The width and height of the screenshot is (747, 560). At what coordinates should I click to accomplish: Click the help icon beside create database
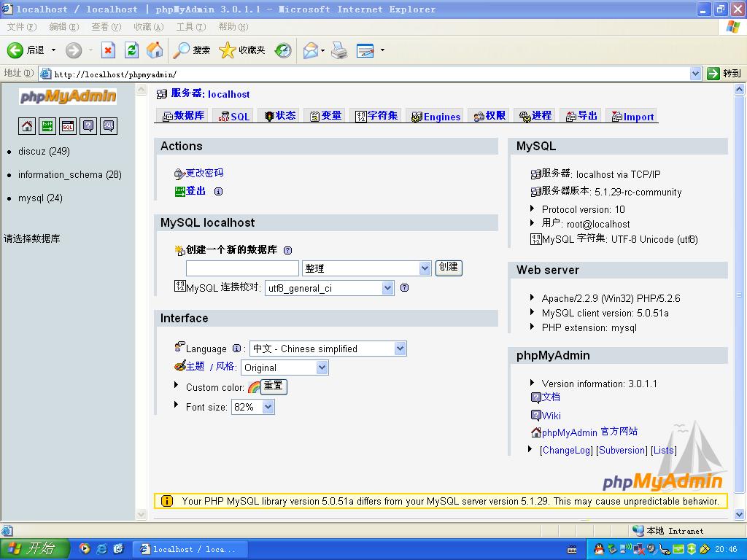point(287,250)
